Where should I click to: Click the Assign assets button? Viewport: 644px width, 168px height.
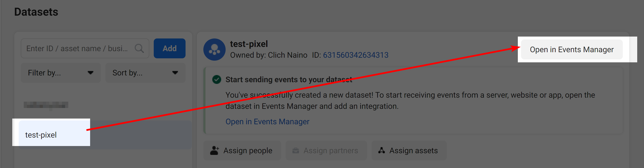[x=409, y=150]
